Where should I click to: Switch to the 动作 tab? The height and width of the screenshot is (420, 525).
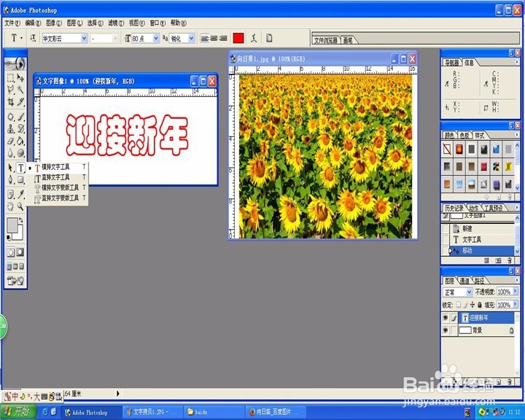(473, 208)
